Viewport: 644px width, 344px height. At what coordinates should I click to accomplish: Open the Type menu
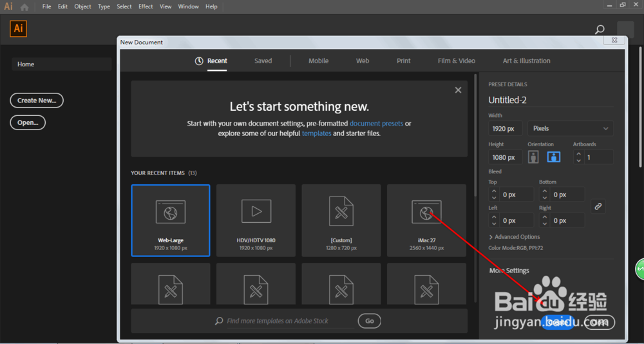[104, 6]
